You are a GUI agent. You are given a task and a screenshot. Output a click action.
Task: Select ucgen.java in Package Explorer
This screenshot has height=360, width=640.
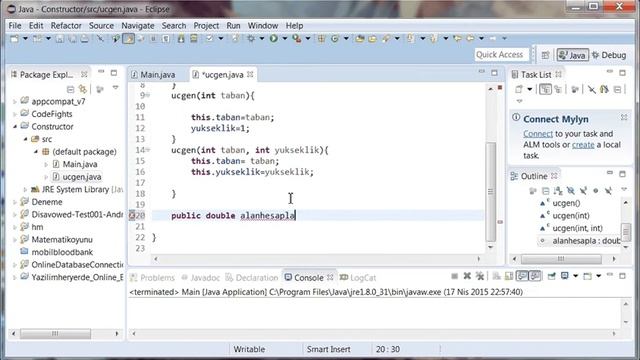82,177
